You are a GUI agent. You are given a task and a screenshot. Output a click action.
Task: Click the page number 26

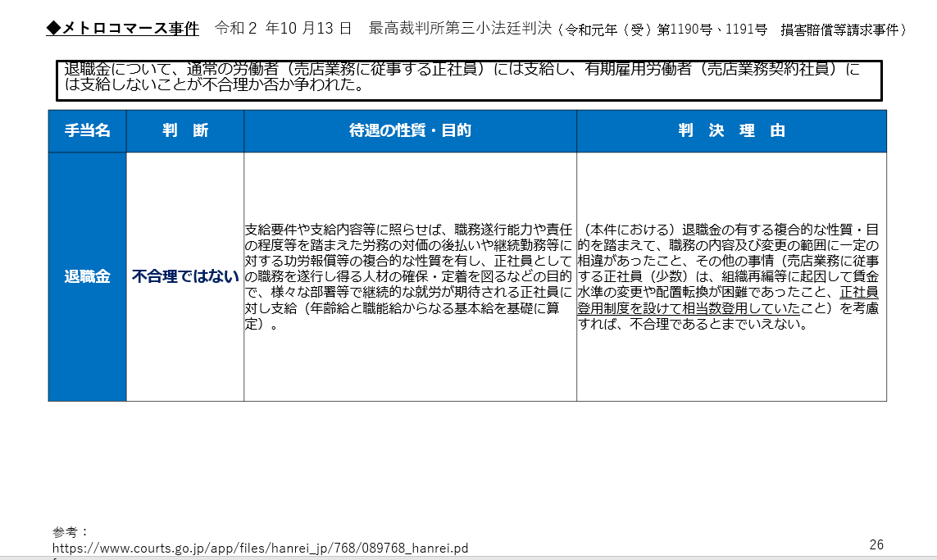tap(876, 544)
